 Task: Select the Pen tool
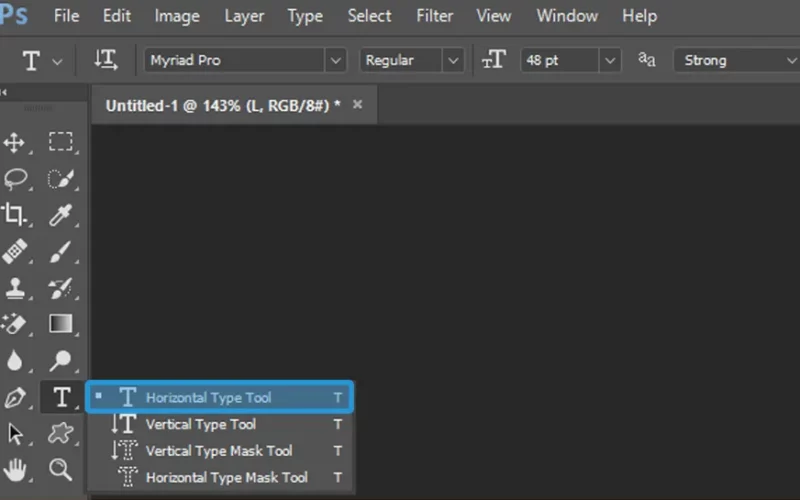pos(15,397)
